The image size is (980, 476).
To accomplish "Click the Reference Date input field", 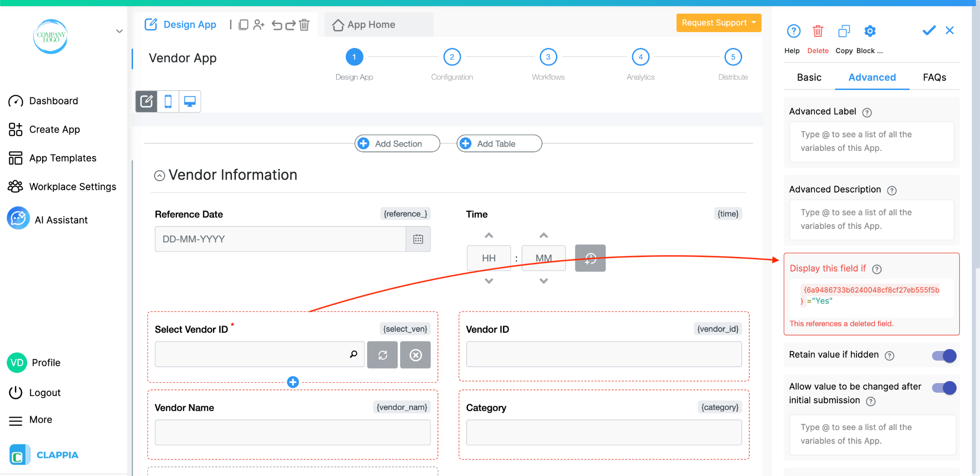I will [280, 239].
